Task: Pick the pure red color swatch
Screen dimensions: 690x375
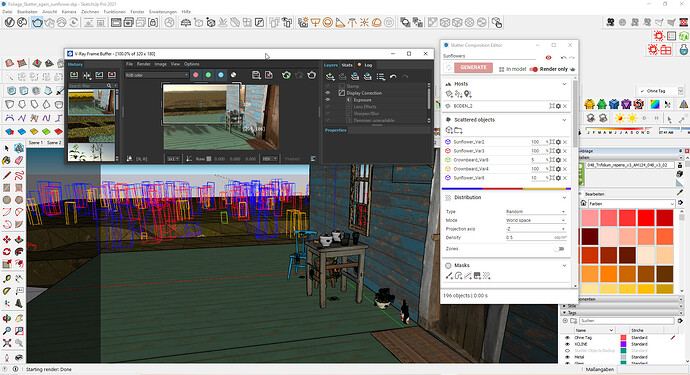Action: 646,218
